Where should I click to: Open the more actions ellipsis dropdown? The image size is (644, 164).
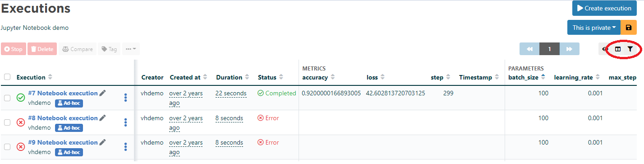[x=131, y=49]
